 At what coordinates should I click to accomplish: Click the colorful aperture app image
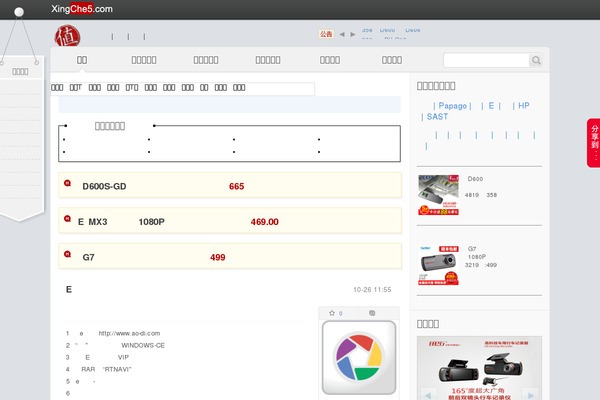click(x=359, y=358)
